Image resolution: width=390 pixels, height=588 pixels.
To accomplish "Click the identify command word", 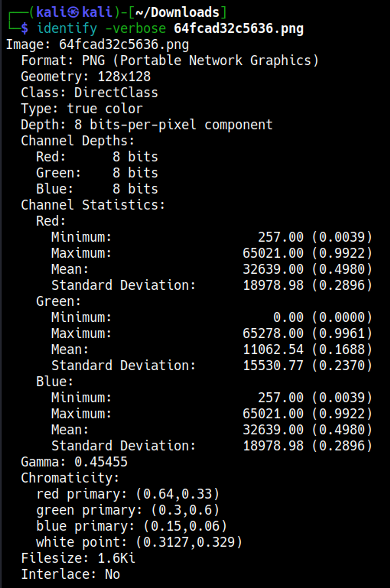I will pos(67,28).
